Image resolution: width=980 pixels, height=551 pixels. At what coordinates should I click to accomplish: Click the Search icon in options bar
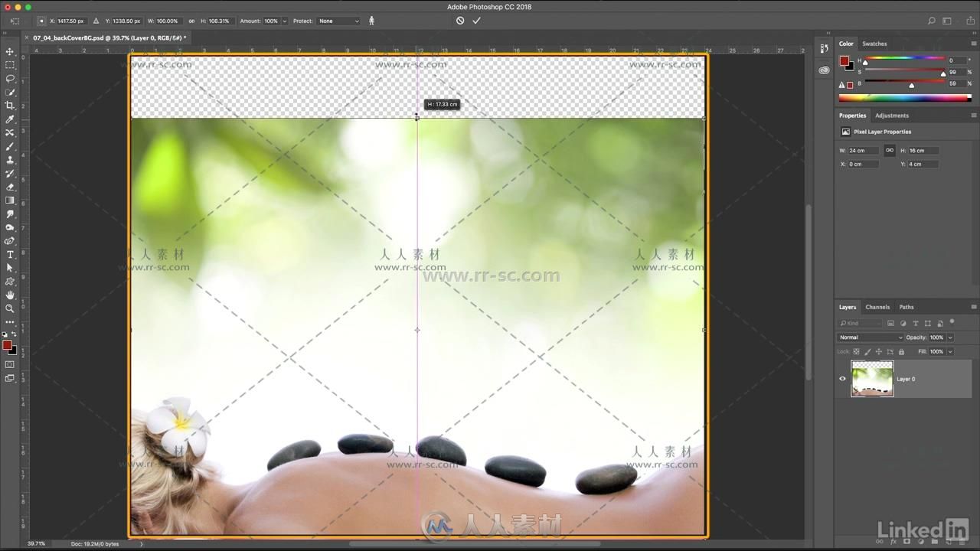(931, 21)
